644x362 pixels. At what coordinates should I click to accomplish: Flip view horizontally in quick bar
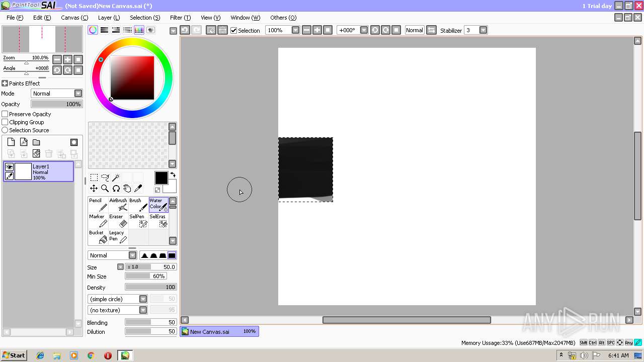[x=431, y=30]
